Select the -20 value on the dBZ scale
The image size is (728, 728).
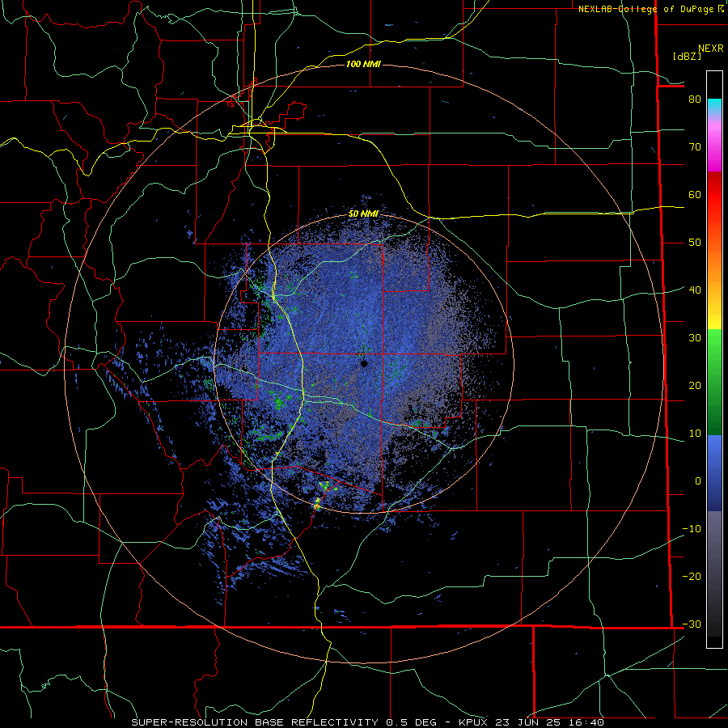(692, 577)
